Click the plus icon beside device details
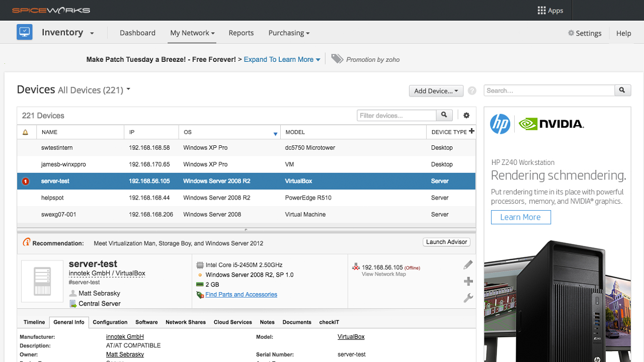644x362 pixels. [x=468, y=282]
